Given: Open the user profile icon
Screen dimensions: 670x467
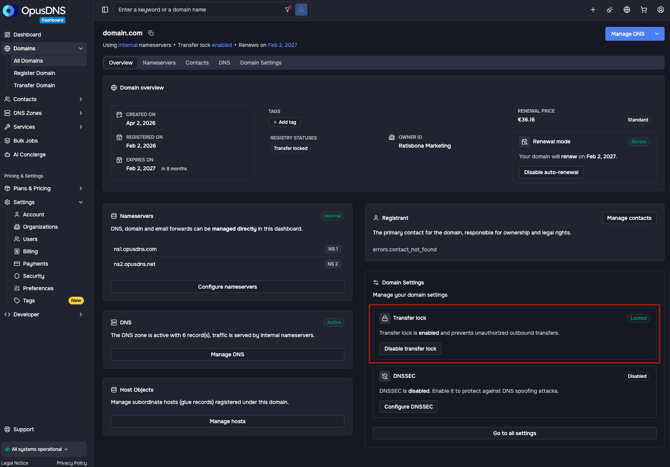Looking at the screenshot, I should click(x=660, y=9).
